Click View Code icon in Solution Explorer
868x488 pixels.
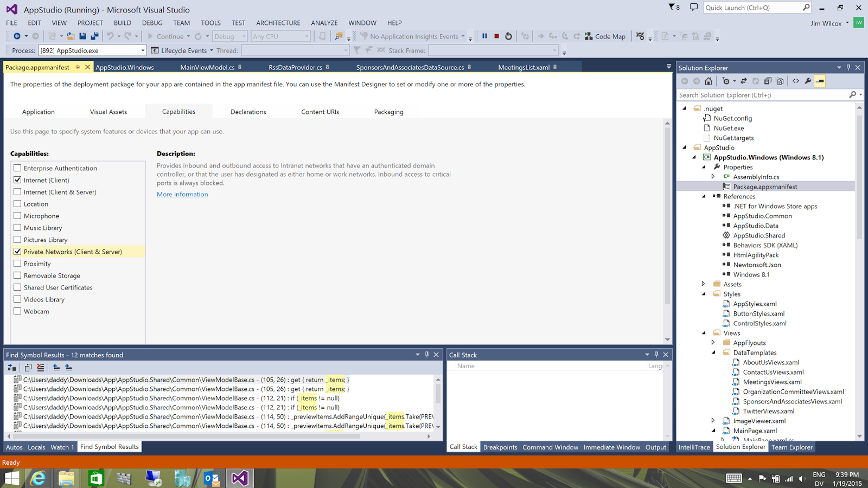pyautogui.click(x=796, y=81)
